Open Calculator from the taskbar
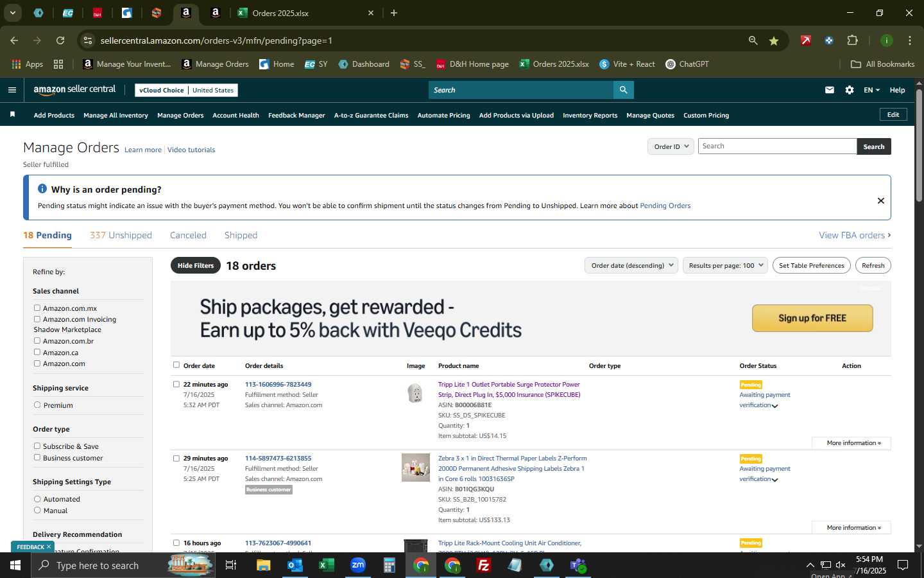This screenshot has height=578, width=924. (x=389, y=565)
